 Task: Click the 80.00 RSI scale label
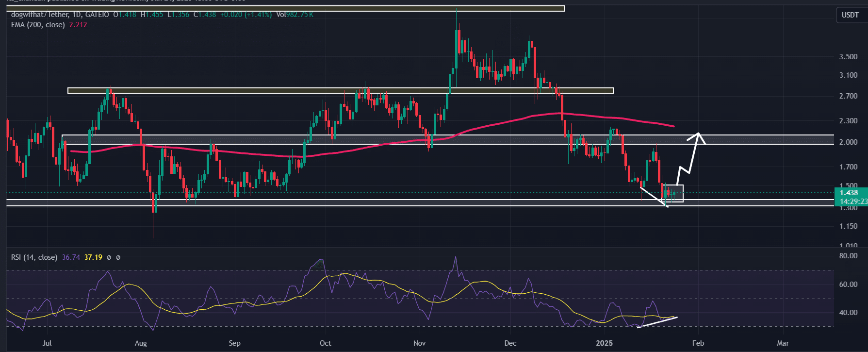click(x=848, y=256)
